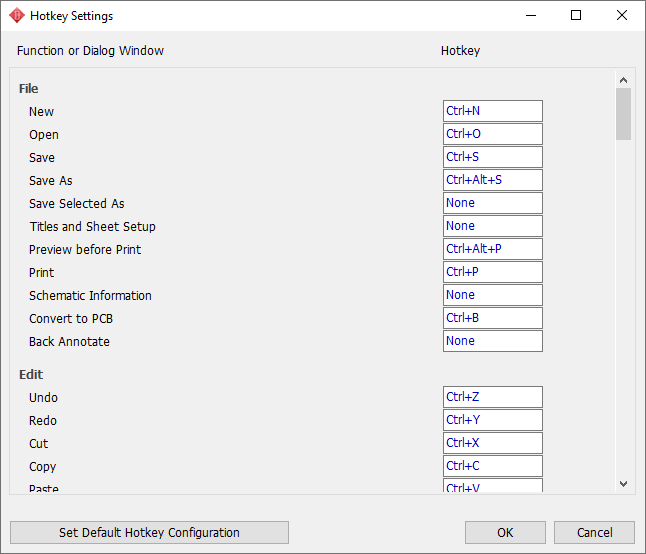The height and width of the screenshot is (554, 646).
Task: Click the 'Convert to PCB' label
Action: 71,319
